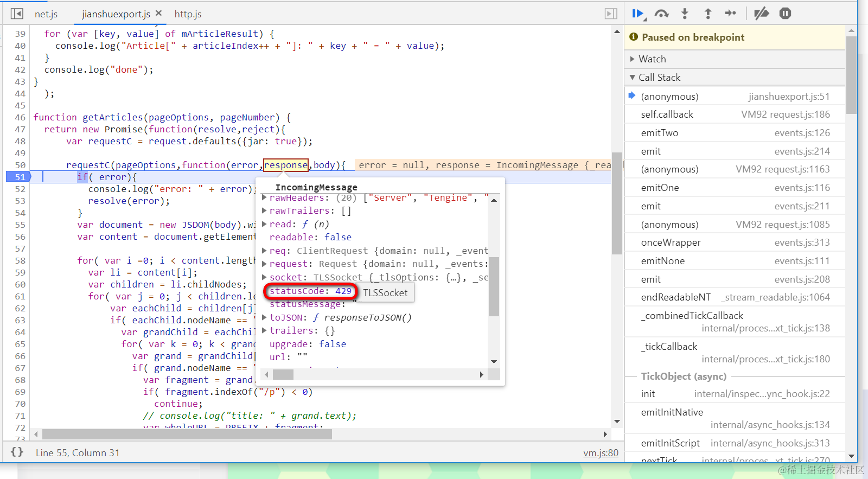Screen dimensions: 868x479
Task: Click the code editor horizontal scrollbar thumb
Action: tap(187, 434)
